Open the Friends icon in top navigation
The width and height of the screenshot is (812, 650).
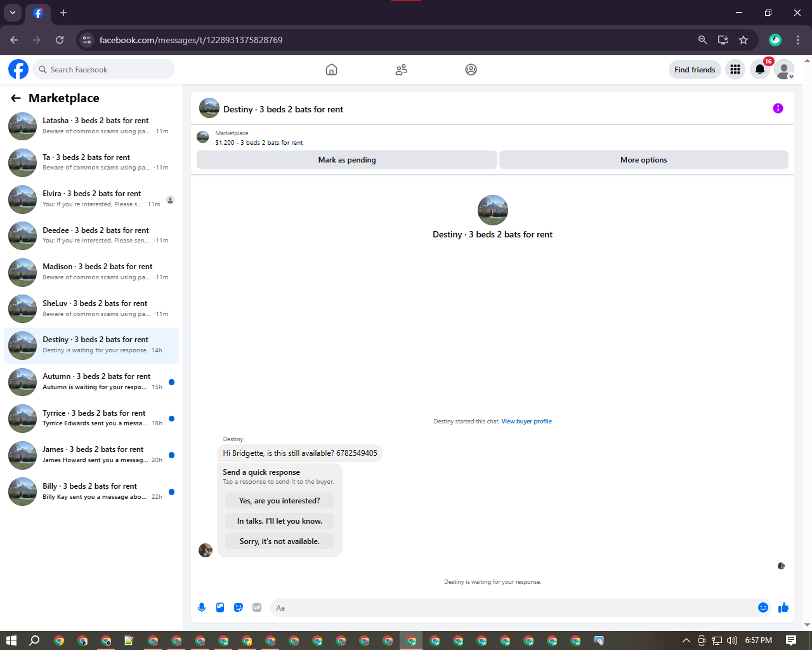[x=401, y=70]
